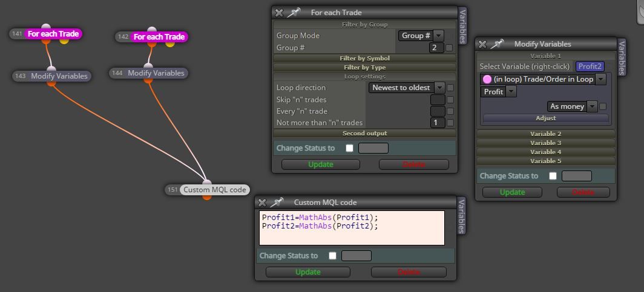Viewport: 644px width, 292px height.
Task: Enable Change Status in Custom MQL code panel
Action: tap(332, 256)
